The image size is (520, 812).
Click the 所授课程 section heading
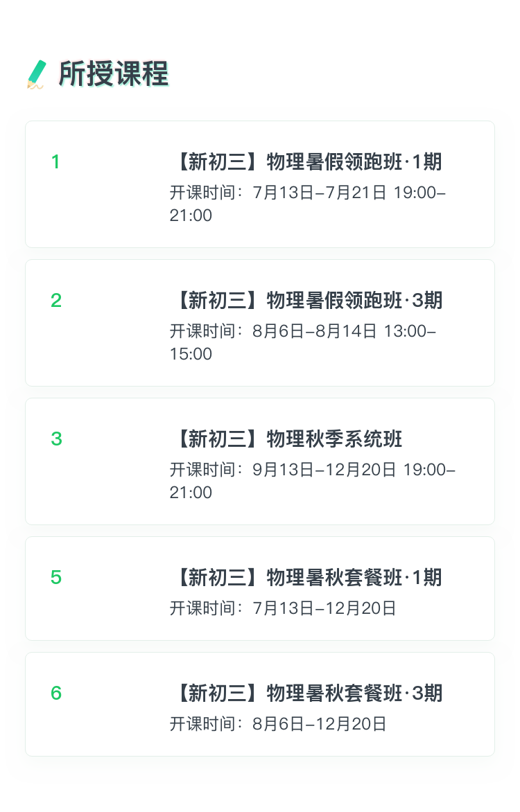(114, 73)
